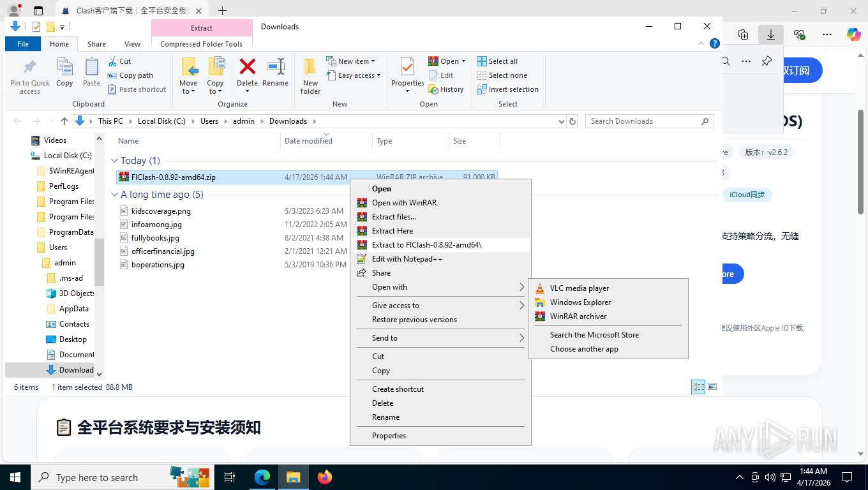Open the Compressed Folder Tools tab
The image size is (868, 490).
click(x=202, y=44)
